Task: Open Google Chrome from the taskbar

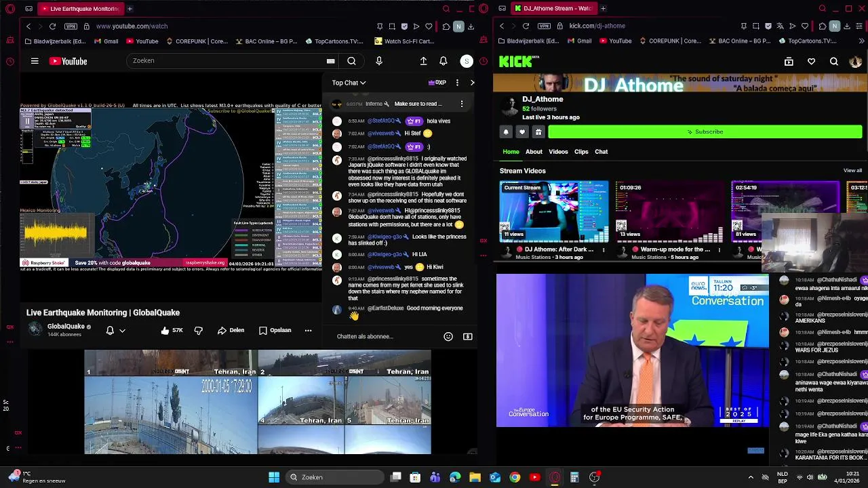Action: [x=515, y=477]
